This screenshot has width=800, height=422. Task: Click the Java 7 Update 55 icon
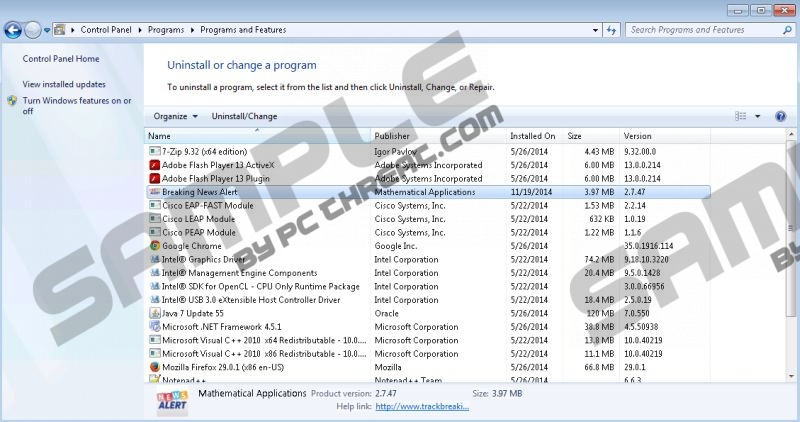[x=154, y=313]
